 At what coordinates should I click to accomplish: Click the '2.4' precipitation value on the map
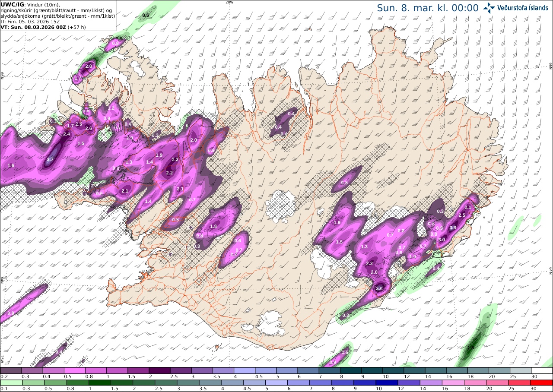pyautogui.click(x=67, y=134)
